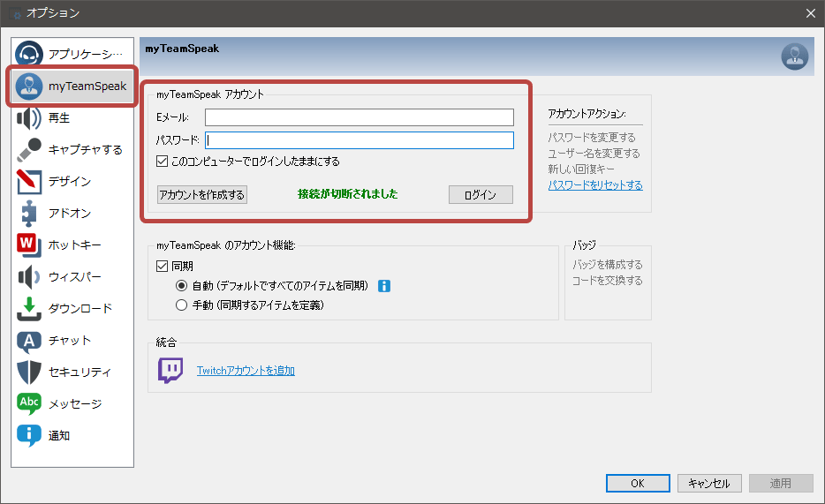Viewport: 825px width, 504px height.
Task: Switch to the デザイン settings page
Action: (x=72, y=181)
